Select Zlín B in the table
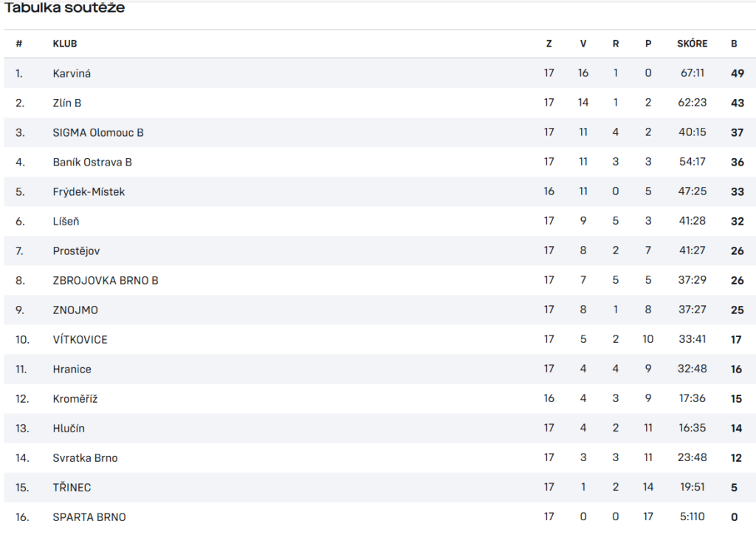Screen dimensions: 756x535 click(x=67, y=103)
